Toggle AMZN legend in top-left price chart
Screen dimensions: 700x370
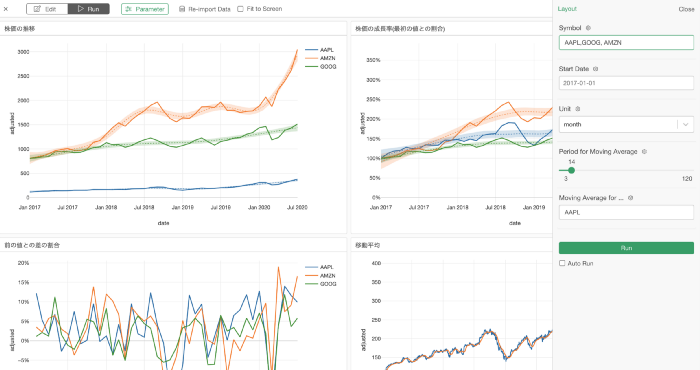pyautogui.click(x=320, y=58)
